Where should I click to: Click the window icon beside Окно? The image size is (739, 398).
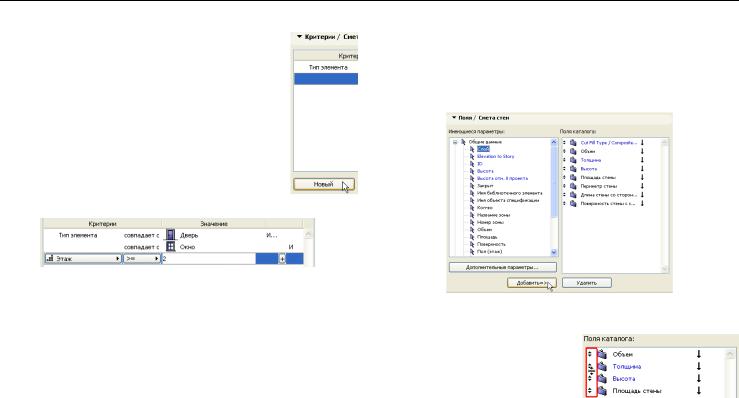(171, 247)
